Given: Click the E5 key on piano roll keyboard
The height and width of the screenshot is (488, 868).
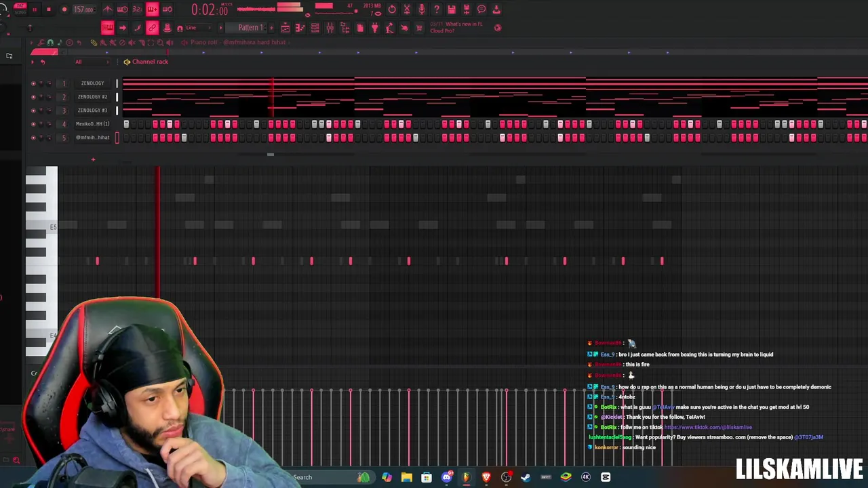Looking at the screenshot, I should (41, 227).
